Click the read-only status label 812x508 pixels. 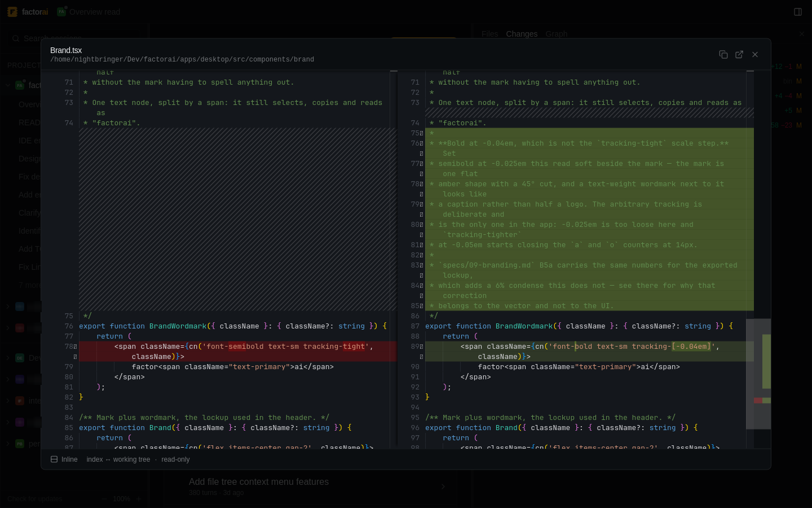coord(175,459)
